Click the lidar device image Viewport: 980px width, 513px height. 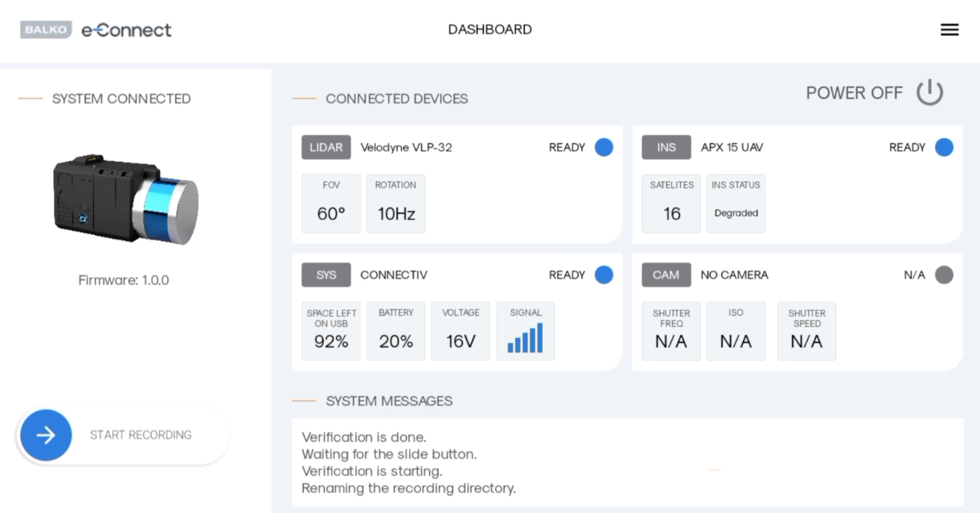pos(126,199)
